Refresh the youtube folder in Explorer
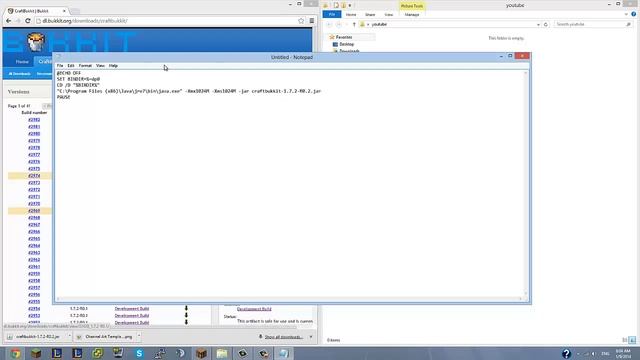Image resolution: width=640 pixels, height=360 pixels. click(x=546, y=24)
